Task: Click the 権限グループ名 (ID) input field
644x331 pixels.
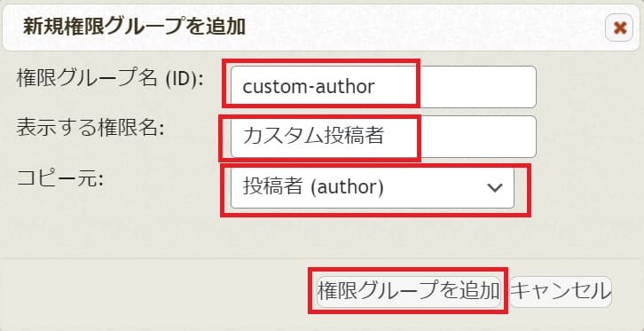Action: (383, 87)
